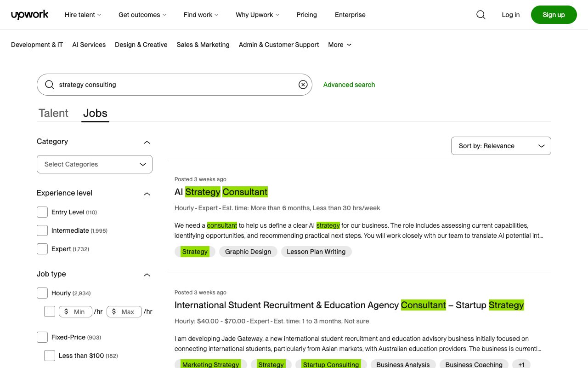Open AI Services category
This screenshot has height=368, width=588.
[89, 45]
